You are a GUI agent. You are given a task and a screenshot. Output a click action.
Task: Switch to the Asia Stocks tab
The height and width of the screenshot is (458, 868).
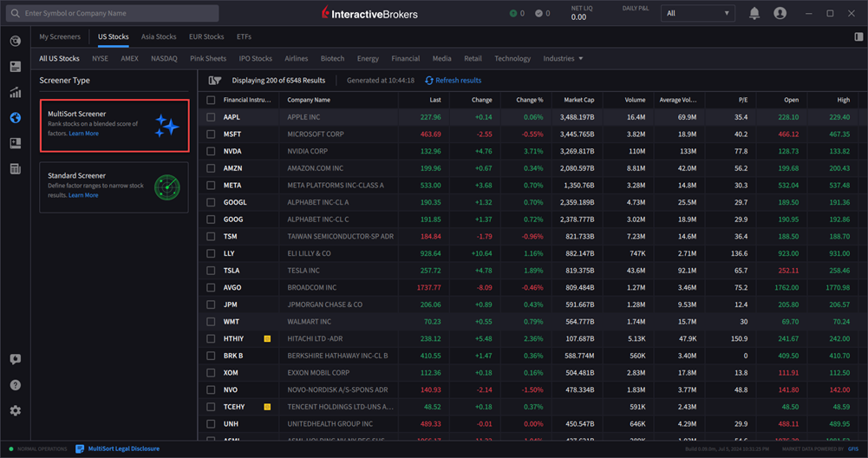click(x=159, y=36)
